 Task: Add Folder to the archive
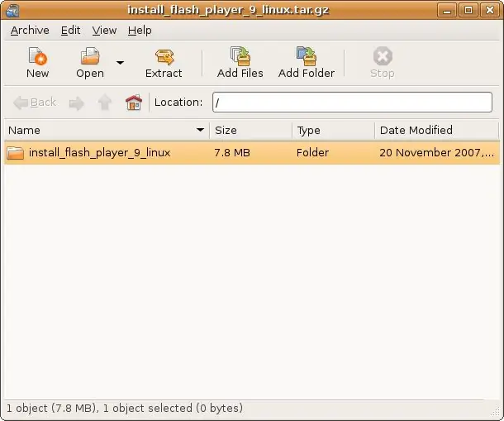click(x=307, y=63)
